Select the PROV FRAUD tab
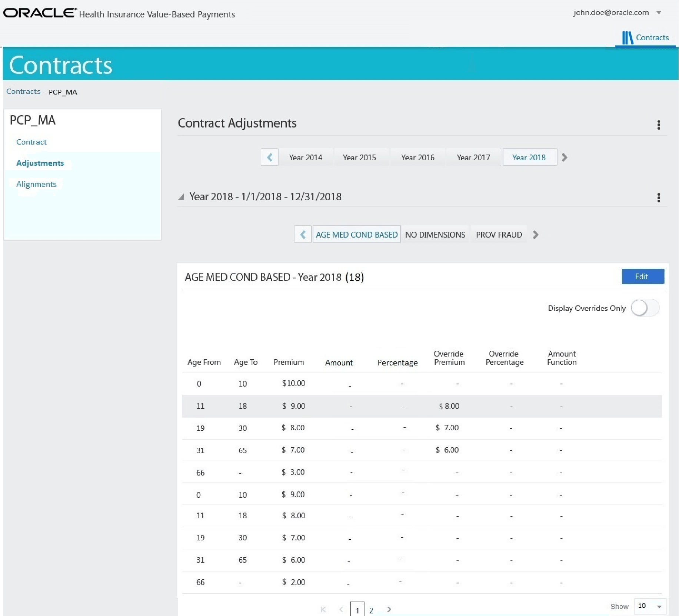The width and height of the screenshot is (679, 616). click(x=499, y=235)
